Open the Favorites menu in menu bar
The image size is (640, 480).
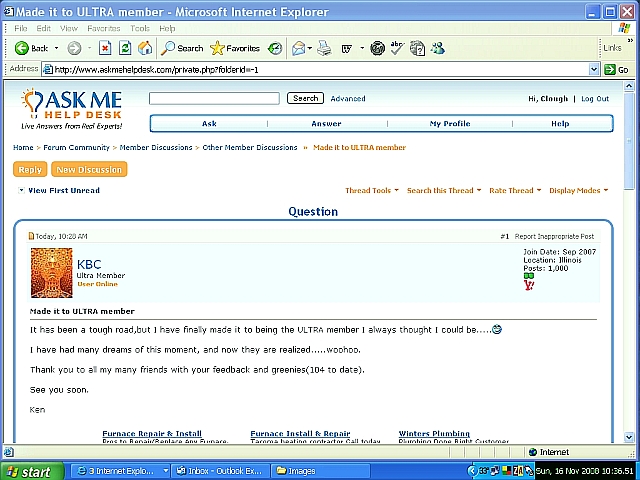click(x=103, y=28)
